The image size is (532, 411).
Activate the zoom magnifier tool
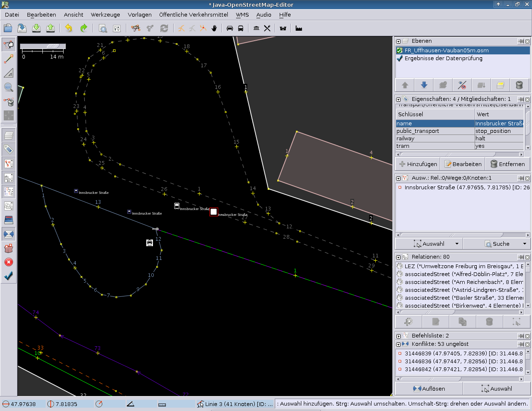[9, 87]
